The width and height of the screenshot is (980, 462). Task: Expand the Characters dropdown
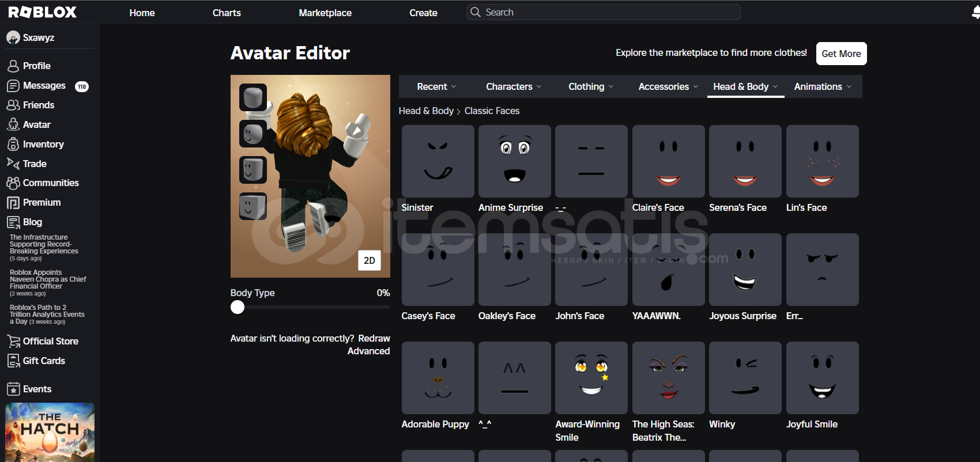tap(514, 86)
